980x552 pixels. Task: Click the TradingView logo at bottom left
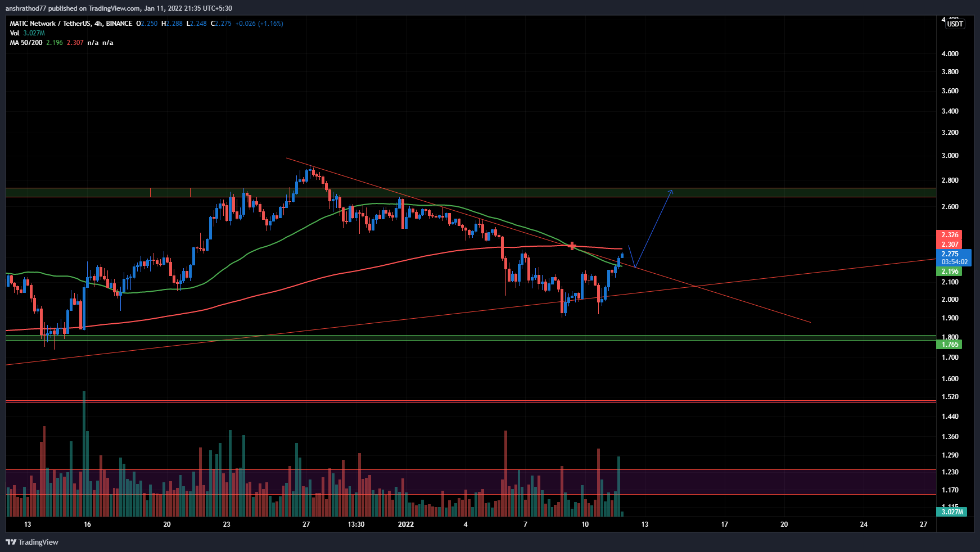tap(32, 542)
